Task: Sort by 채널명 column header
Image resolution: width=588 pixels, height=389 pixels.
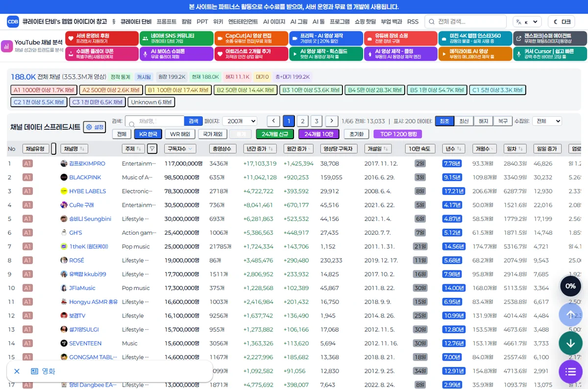Action: pos(74,148)
